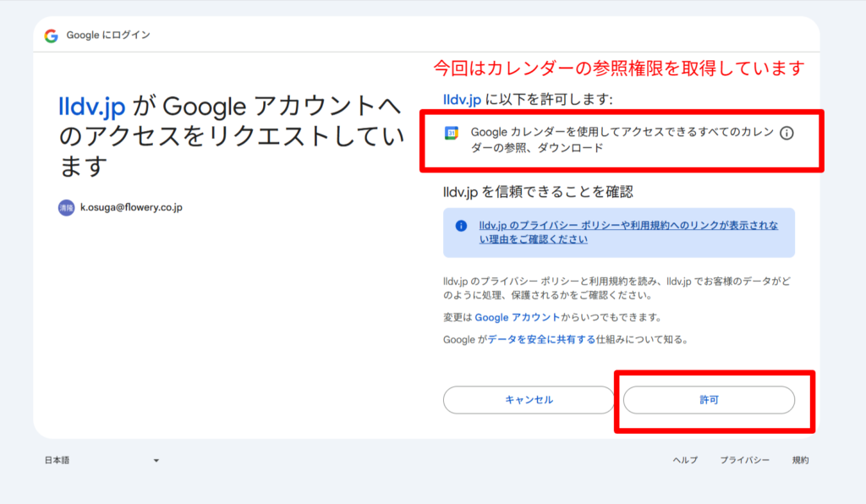Open the ヘルプ footer link
Screen dimensions: 866x504
[x=684, y=460]
